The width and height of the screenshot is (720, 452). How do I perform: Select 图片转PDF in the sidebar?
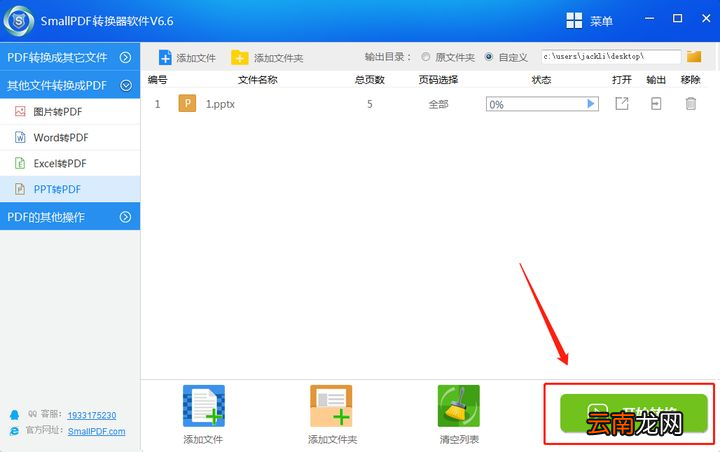tap(60, 111)
